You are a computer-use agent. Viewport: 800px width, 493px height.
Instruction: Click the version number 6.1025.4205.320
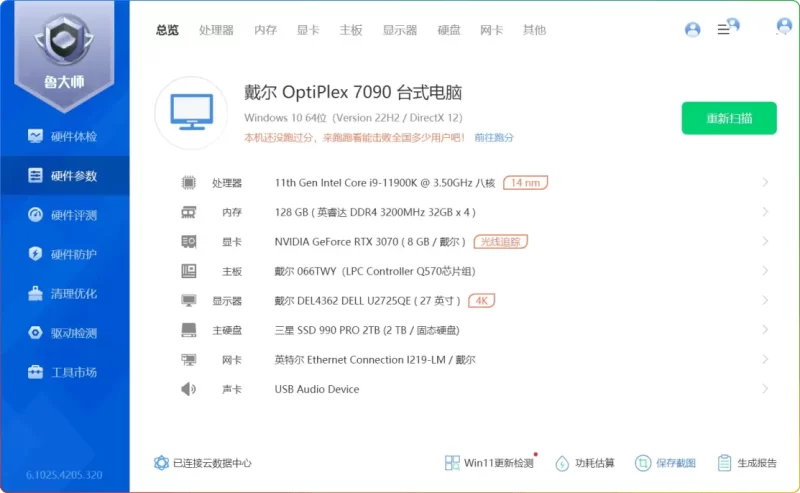[64, 475]
